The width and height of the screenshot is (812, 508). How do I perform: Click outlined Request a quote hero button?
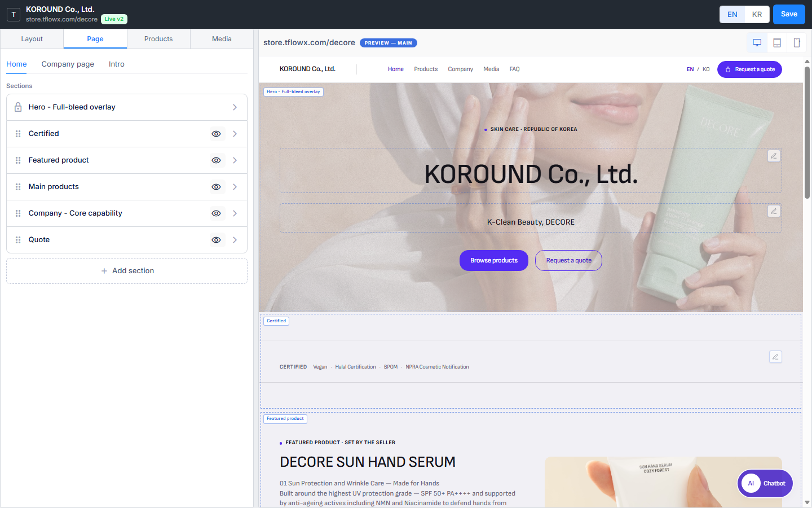568,260
